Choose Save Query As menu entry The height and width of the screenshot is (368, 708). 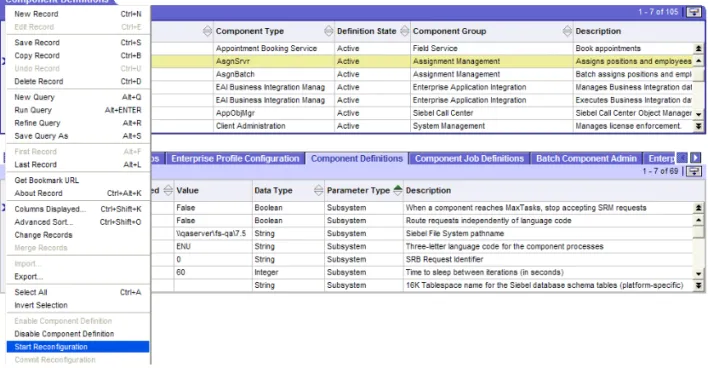coord(78,136)
